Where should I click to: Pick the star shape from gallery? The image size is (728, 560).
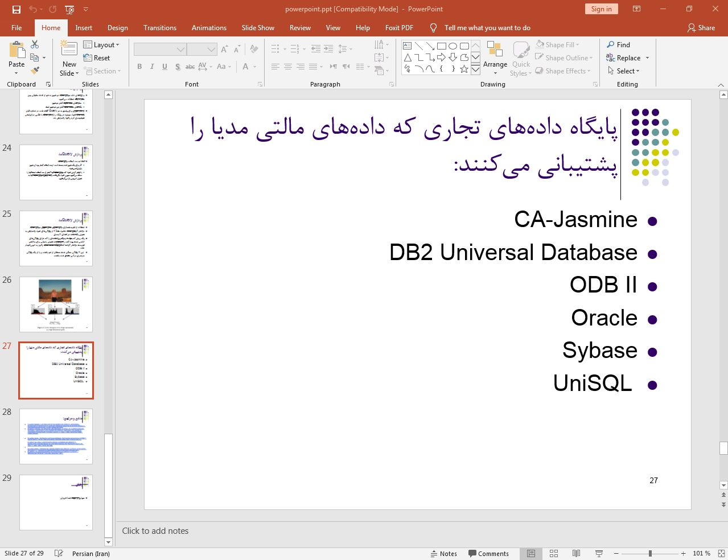point(464,69)
